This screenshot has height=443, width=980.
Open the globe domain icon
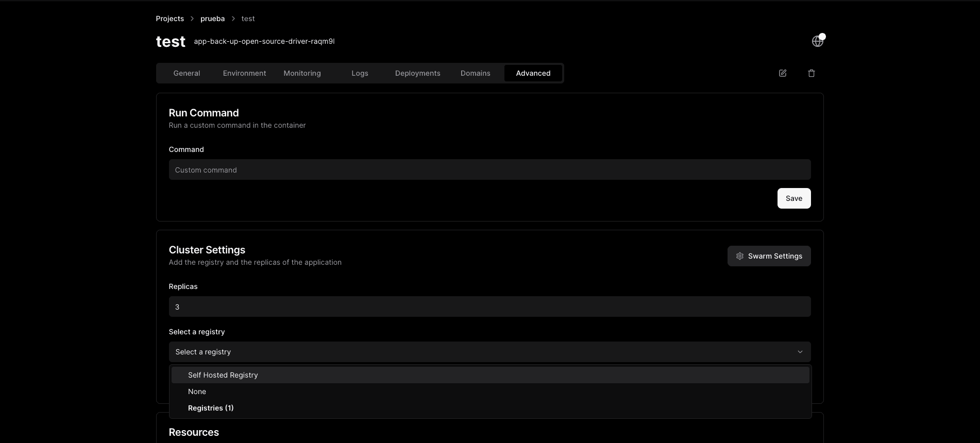pos(817,41)
